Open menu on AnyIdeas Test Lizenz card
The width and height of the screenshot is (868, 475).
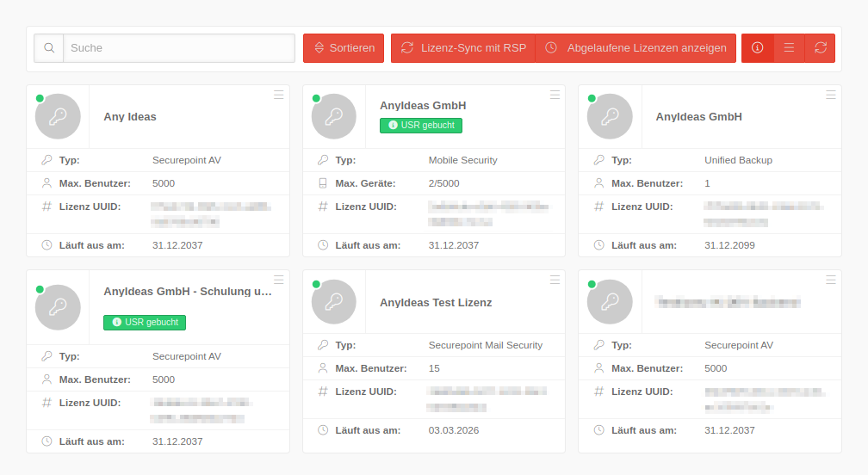point(555,280)
